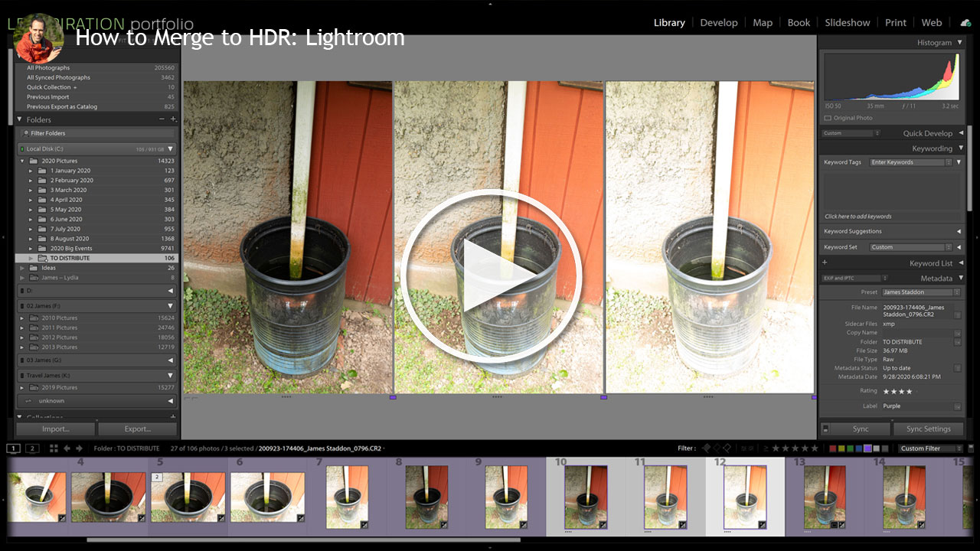Filter by red color label

coord(834,448)
